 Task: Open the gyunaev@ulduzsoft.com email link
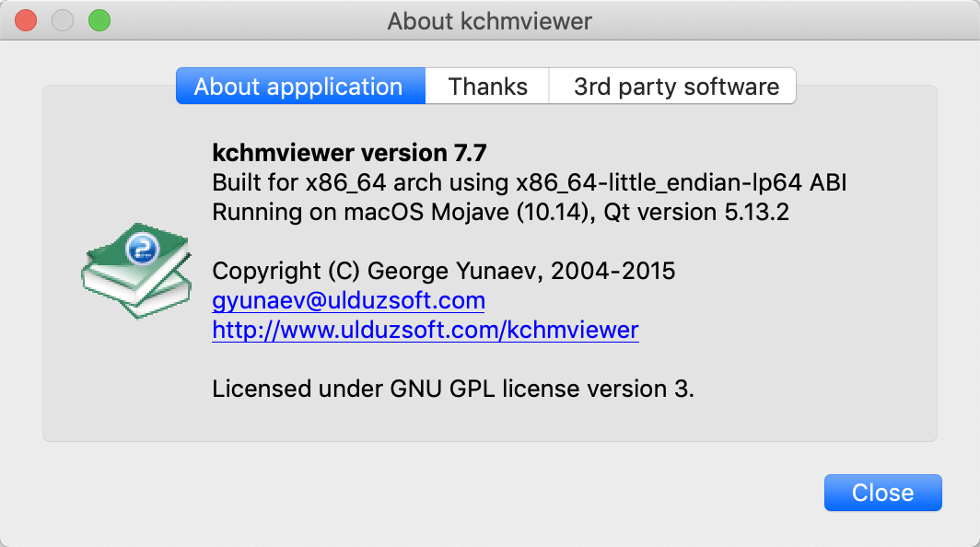coord(349,301)
